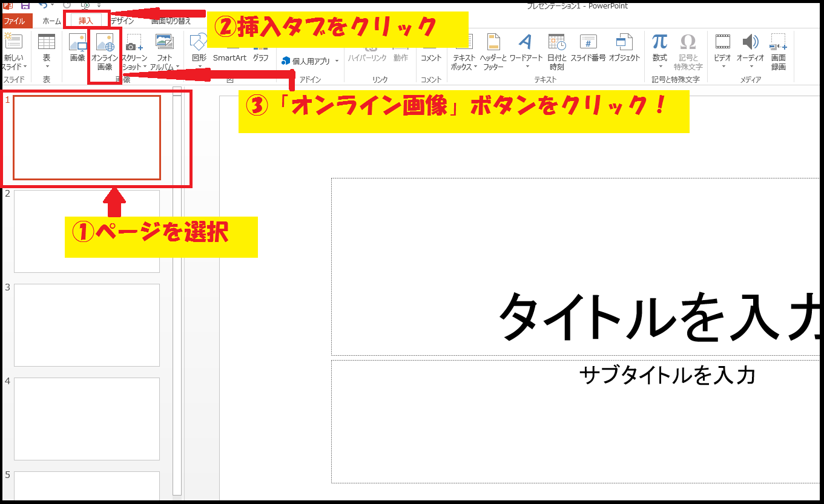Click the ワードアート (WordArt) icon
The width and height of the screenshot is (824, 504).
pos(526,42)
